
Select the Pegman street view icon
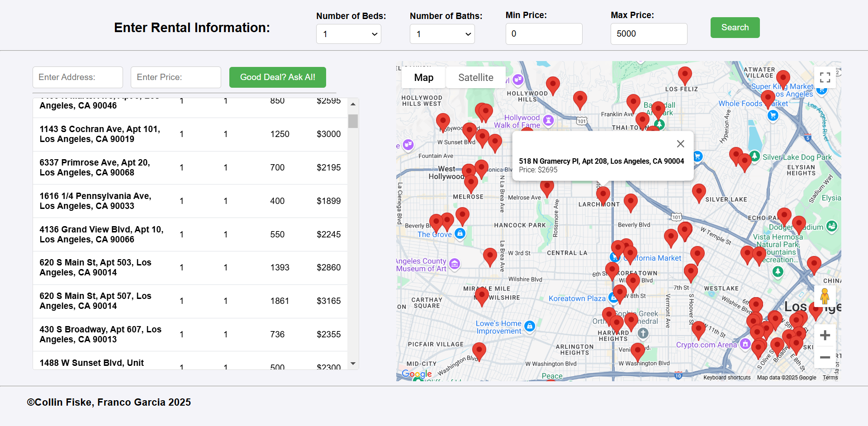point(825,296)
